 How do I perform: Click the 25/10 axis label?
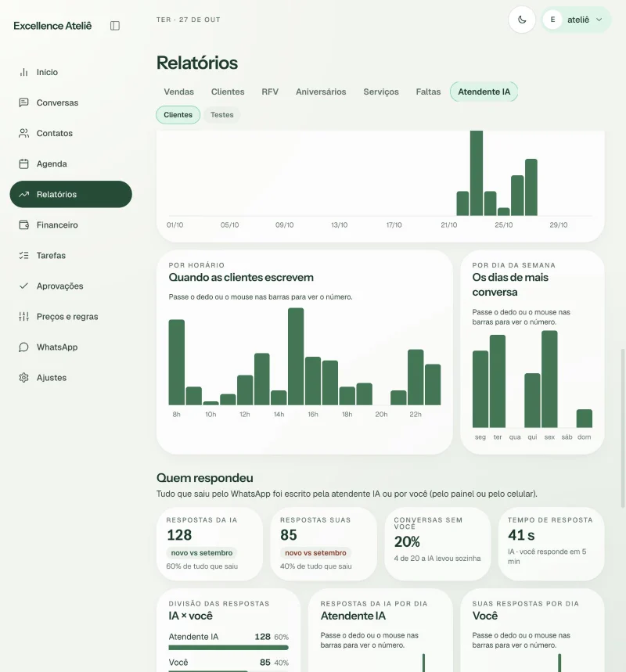coord(503,225)
